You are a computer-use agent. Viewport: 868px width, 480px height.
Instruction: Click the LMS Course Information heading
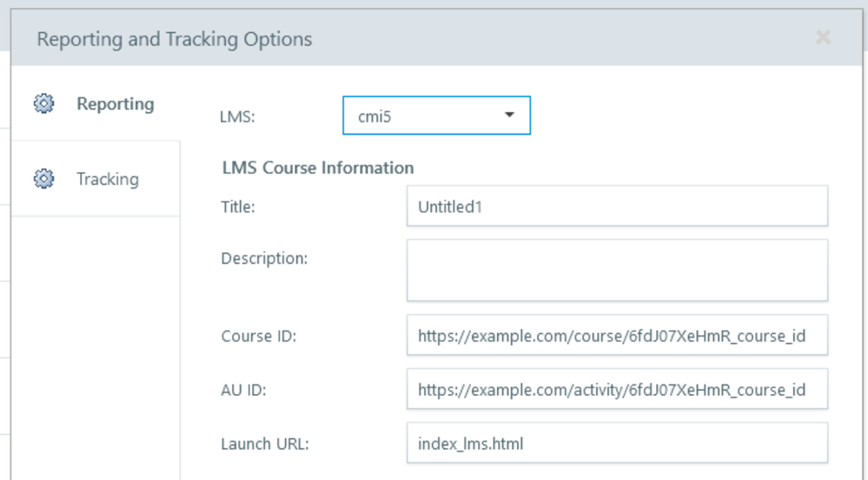point(318,168)
